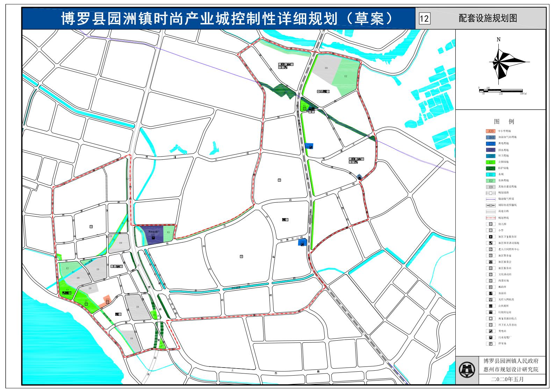Screen dimensions: 555x392
Task: Click the primary school (小学) legend icon
Action: coord(491,230)
